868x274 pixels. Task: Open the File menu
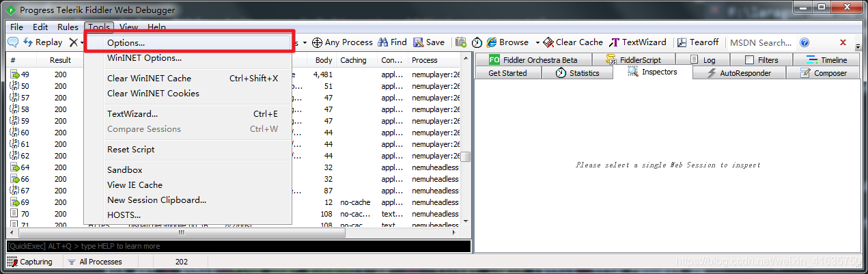coord(16,27)
